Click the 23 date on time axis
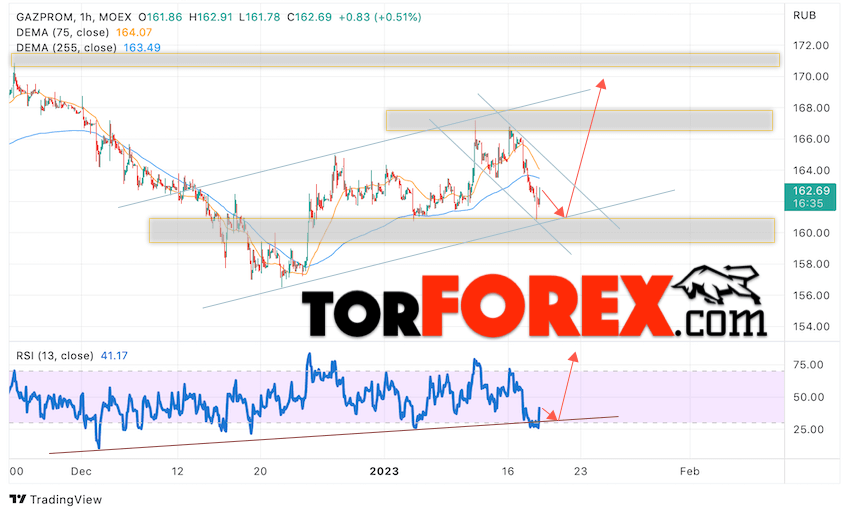Screen dimensions: 849x515 point(580,471)
